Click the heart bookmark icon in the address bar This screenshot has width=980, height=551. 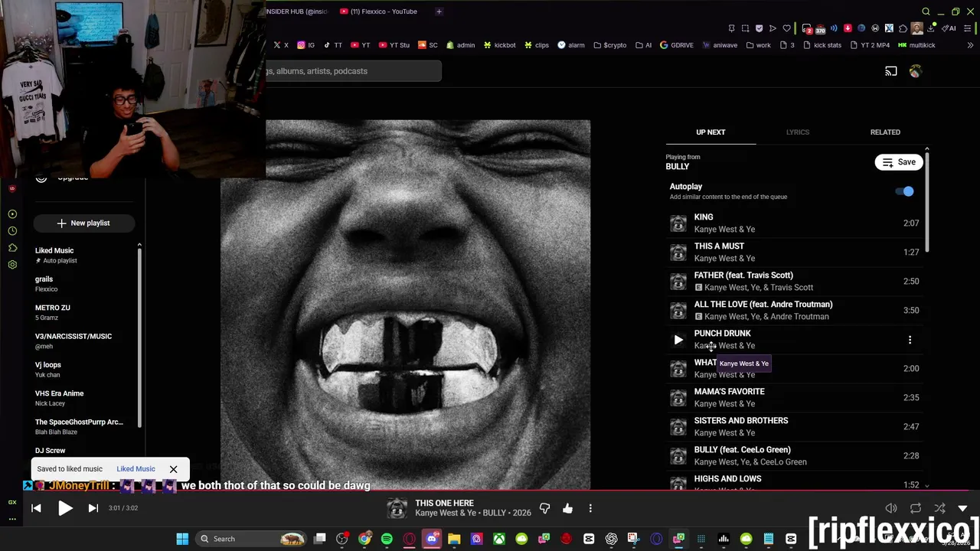(786, 28)
